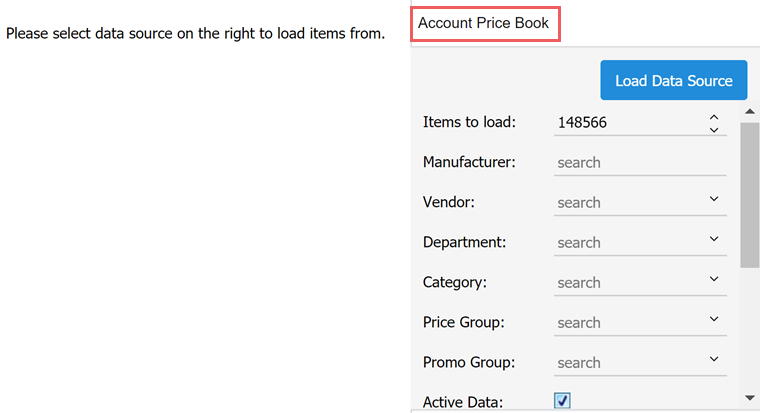The width and height of the screenshot is (760, 413).
Task: Expand the Category dropdown chevron
Action: pos(713,279)
